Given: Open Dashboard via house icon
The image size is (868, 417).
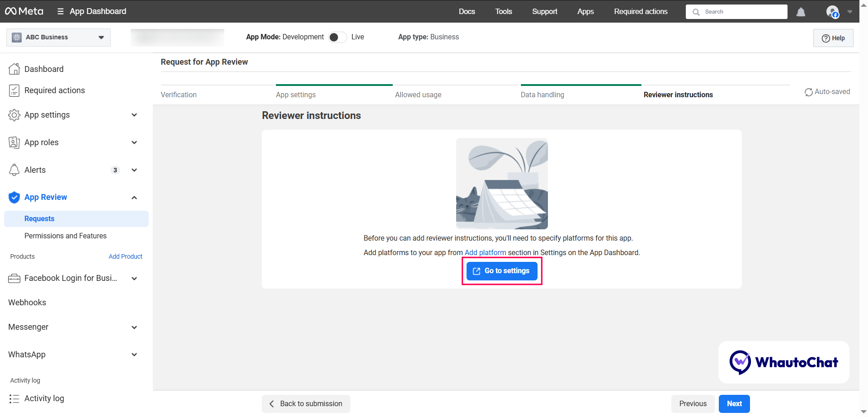Looking at the screenshot, I should (14, 69).
